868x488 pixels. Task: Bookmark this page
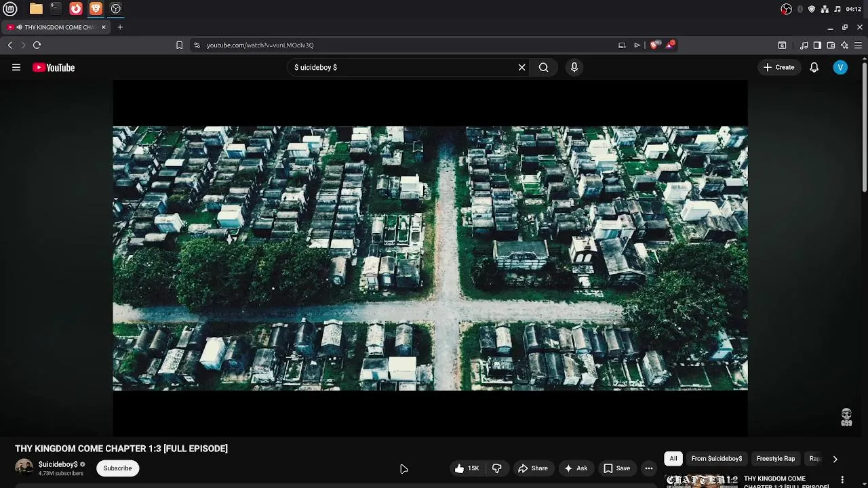179,45
